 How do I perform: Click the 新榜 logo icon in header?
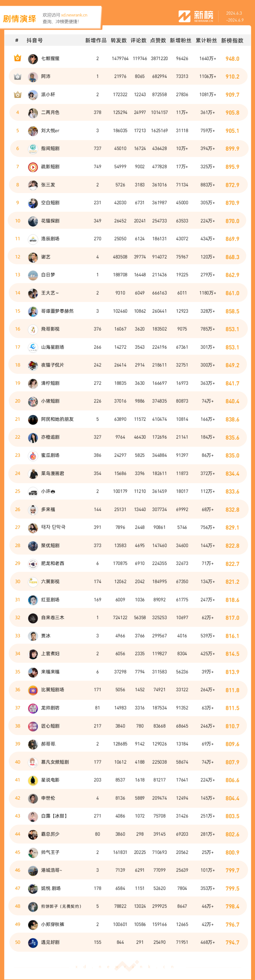184,16
